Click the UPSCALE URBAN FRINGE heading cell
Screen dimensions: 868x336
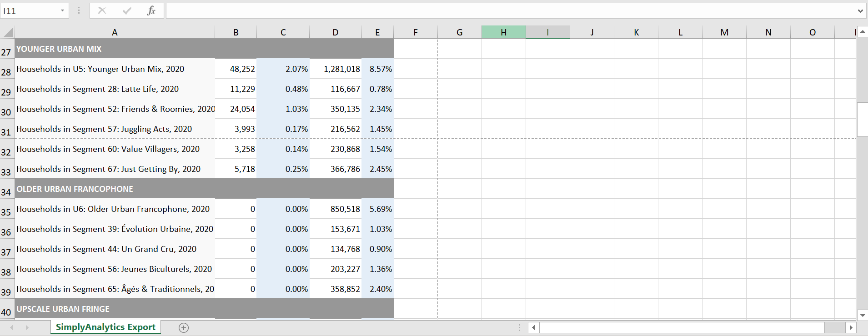pyautogui.click(x=115, y=309)
